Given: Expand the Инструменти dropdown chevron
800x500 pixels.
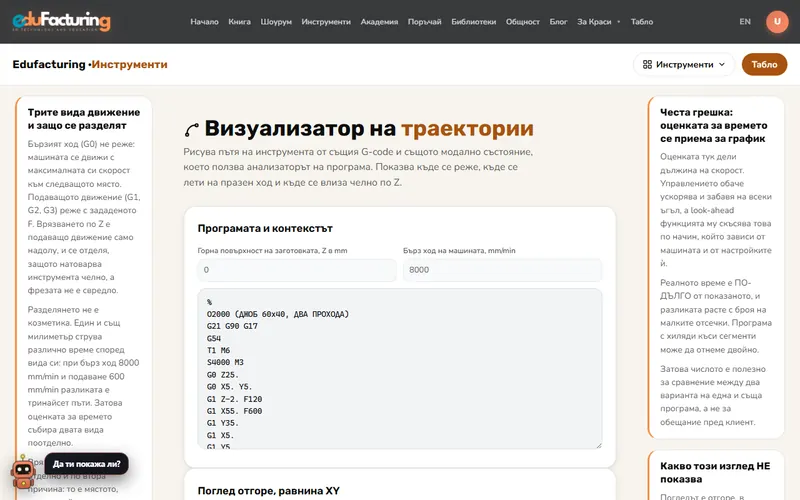Looking at the screenshot, I should (721, 64).
